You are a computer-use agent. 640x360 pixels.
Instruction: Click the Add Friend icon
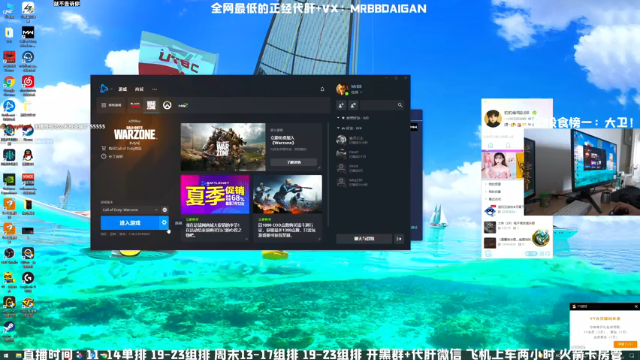[x=341, y=105]
